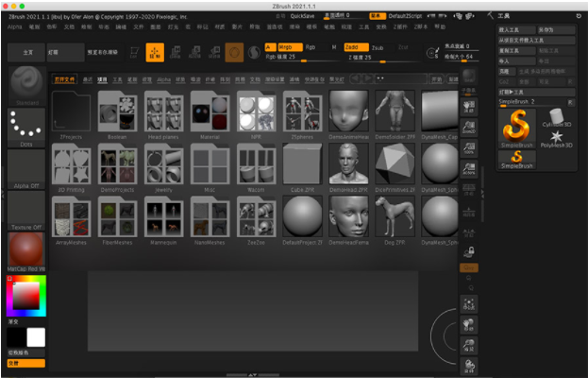Screen dimensions: 588x378
Task: Open the Dots stroke picker
Action: pos(25,127)
